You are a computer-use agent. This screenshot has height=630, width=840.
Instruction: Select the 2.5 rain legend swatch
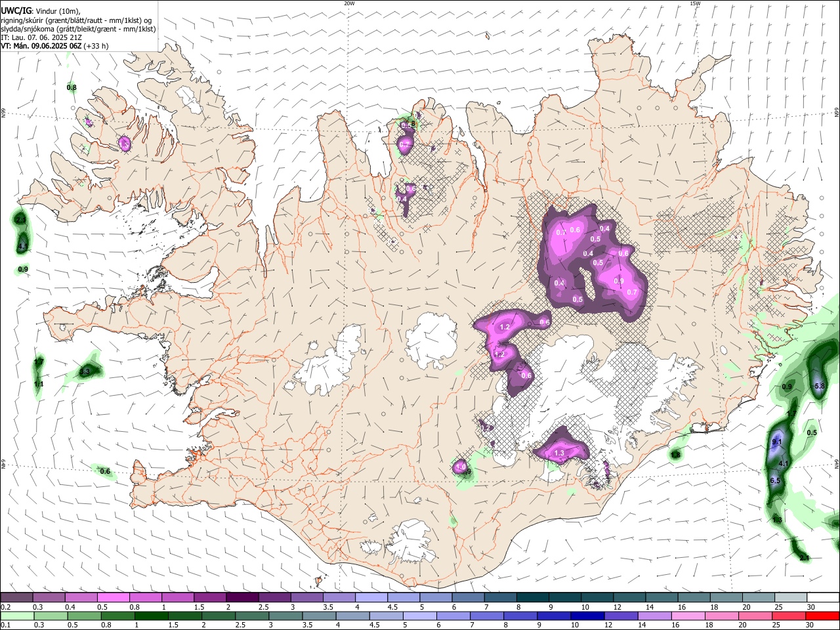coord(251,616)
